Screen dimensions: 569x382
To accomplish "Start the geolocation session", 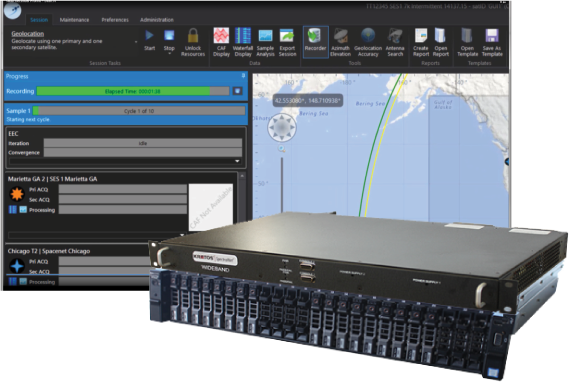I will pyautogui.click(x=150, y=40).
